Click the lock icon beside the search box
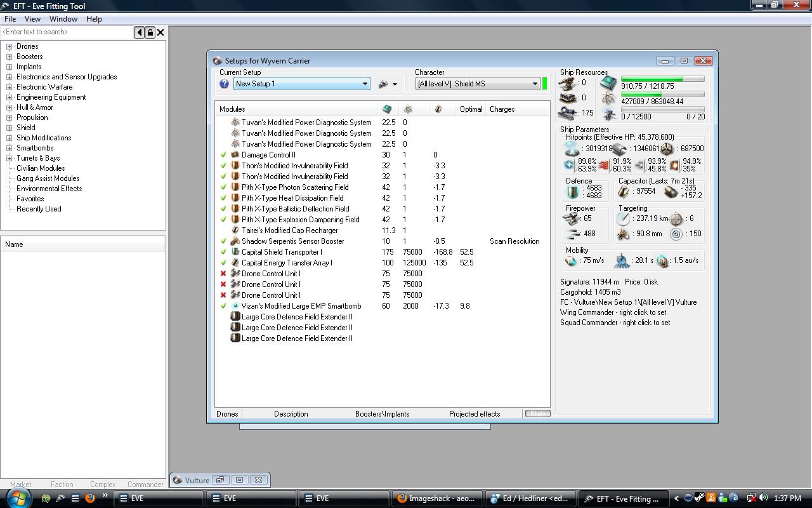 click(x=150, y=32)
